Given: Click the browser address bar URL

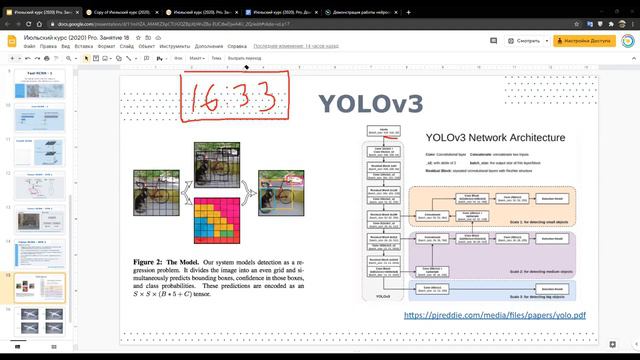Looking at the screenshot, I should coord(173,24).
